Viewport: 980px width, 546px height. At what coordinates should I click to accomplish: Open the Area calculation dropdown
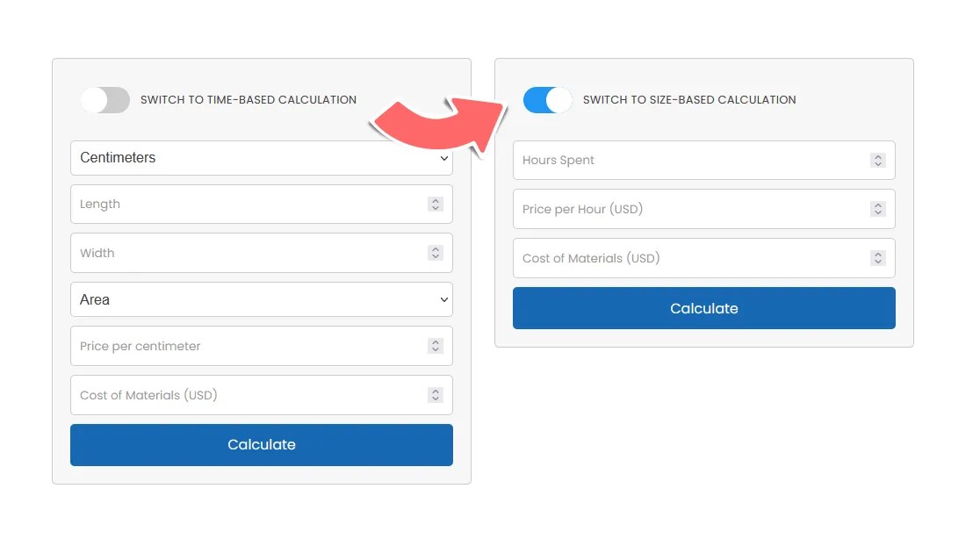coord(261,299)
